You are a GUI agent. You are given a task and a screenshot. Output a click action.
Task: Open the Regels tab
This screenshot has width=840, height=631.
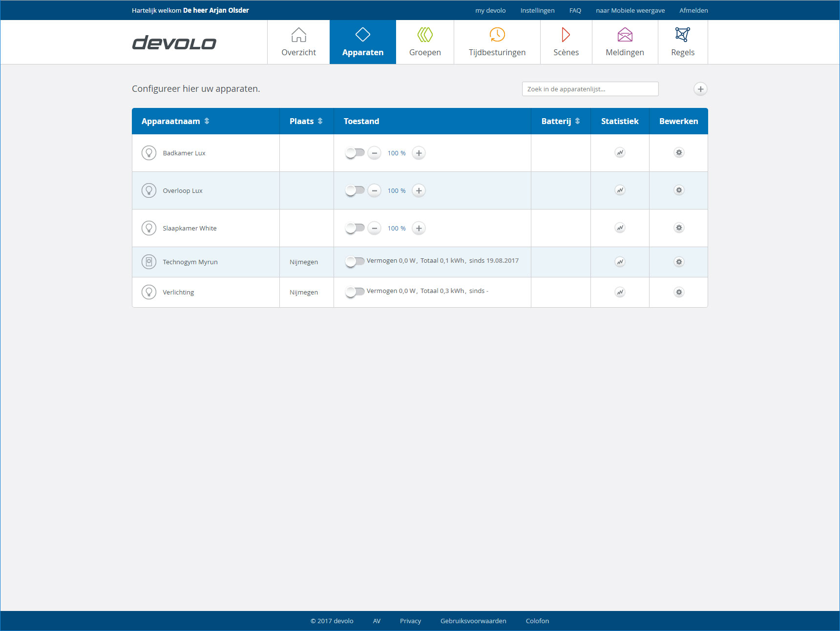683,42
